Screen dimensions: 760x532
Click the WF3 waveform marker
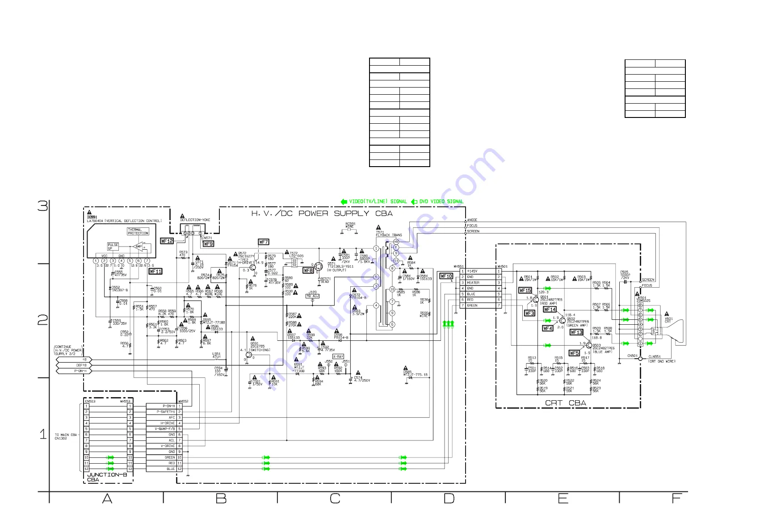pos(529,313)
